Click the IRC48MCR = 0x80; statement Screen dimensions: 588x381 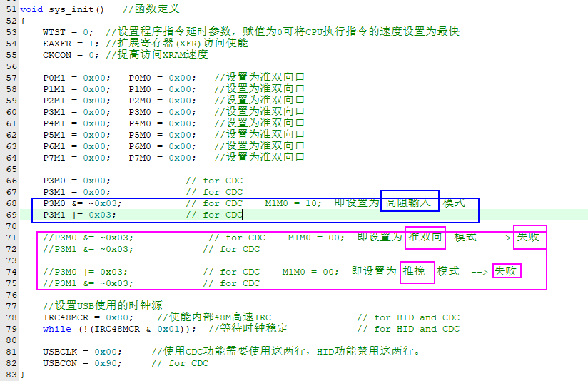tap(88, 317)
